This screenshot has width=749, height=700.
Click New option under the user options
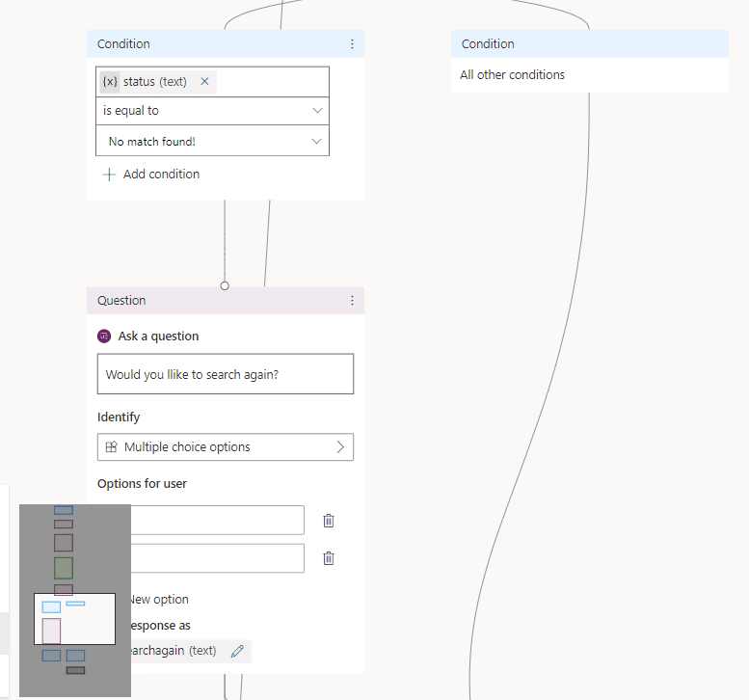158,600
